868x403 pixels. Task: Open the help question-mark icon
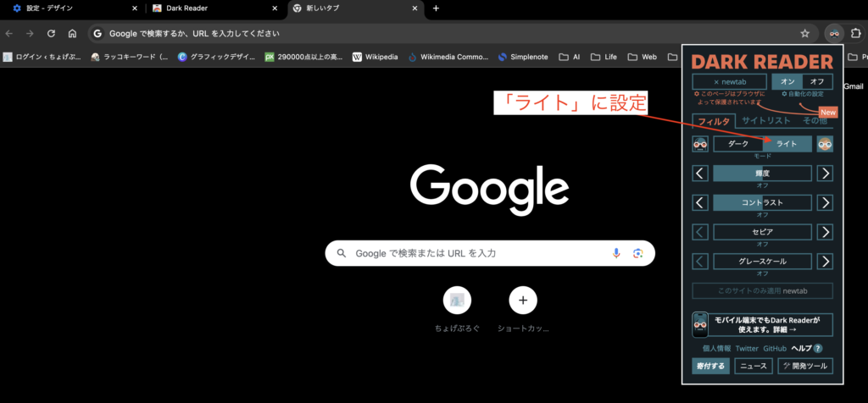pos(818,348)
